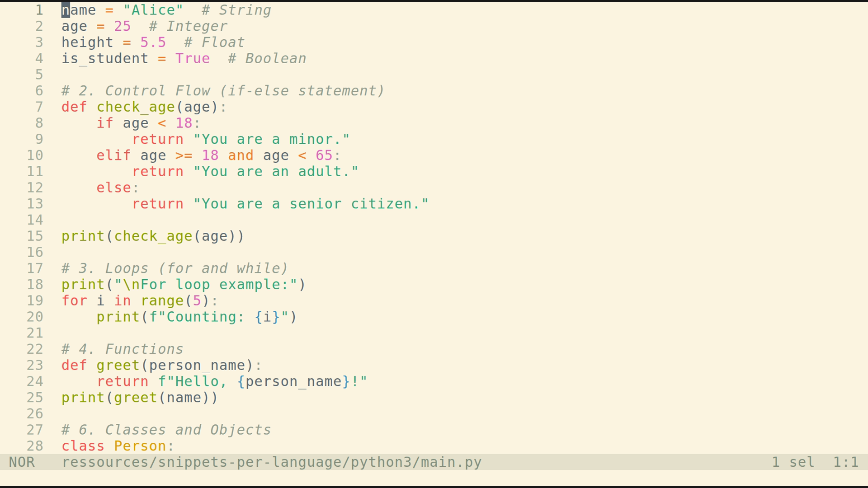Place cursor on the elif keyword
This screenshot has width=868, height=488.
click(113, 155)
